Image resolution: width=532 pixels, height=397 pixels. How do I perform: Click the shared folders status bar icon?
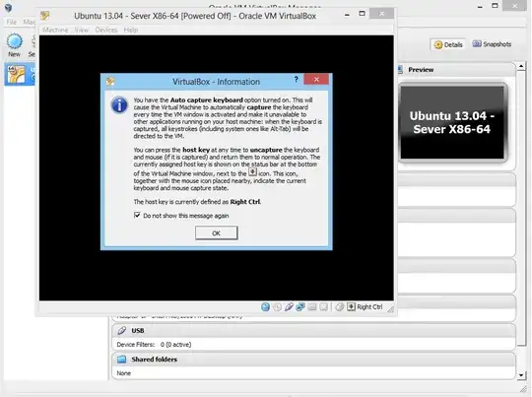[x=312, y=307]
